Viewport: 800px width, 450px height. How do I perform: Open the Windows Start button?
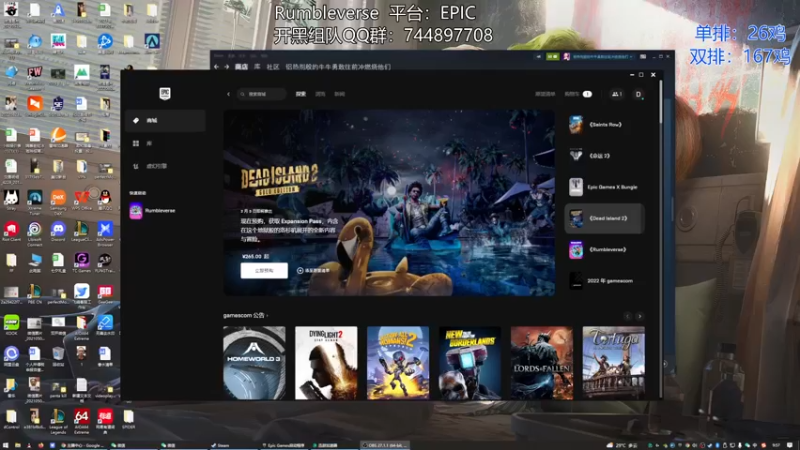coord(6,445)
